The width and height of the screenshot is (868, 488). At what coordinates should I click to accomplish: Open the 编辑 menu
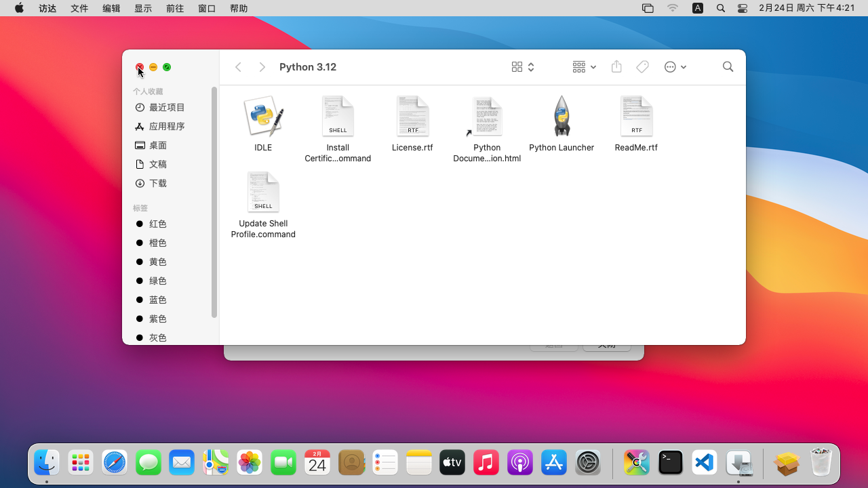coord(111,8)
